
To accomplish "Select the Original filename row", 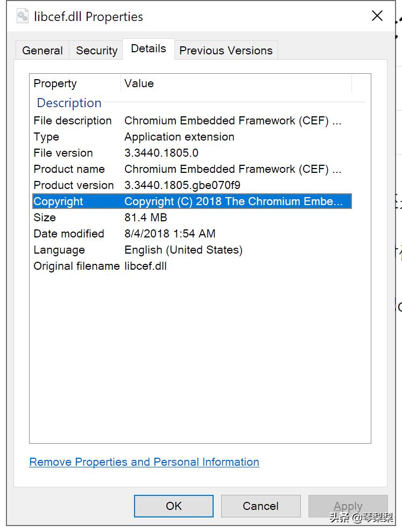I will (191, 266).
